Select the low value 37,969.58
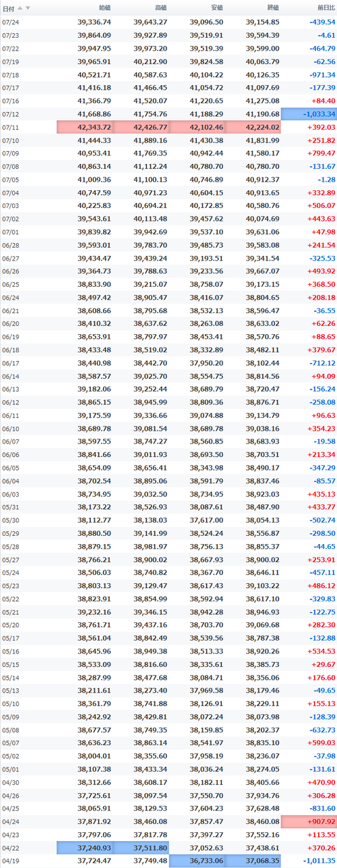This screenshot has height=868, width=337. (206, 690)
